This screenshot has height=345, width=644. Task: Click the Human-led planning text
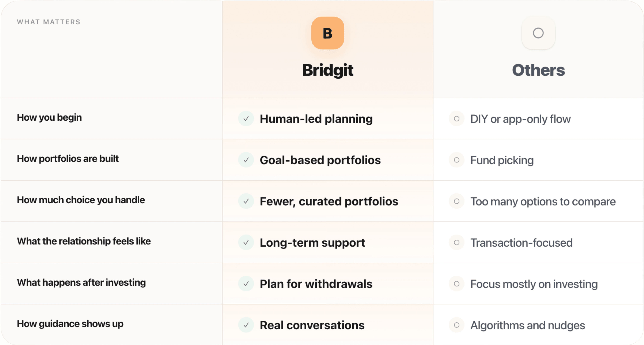[x=316, y=119]
